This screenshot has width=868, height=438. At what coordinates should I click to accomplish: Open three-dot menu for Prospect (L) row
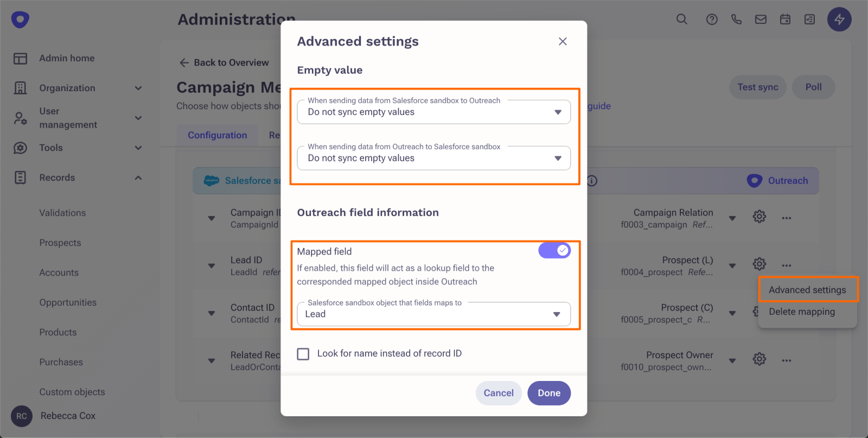pos(787,265)
